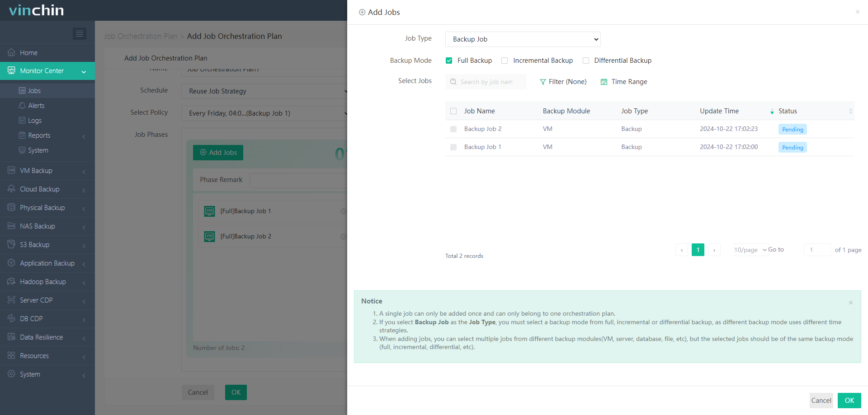
Task: Click the Alerts bell icon
Action: [x=22, y=105]
